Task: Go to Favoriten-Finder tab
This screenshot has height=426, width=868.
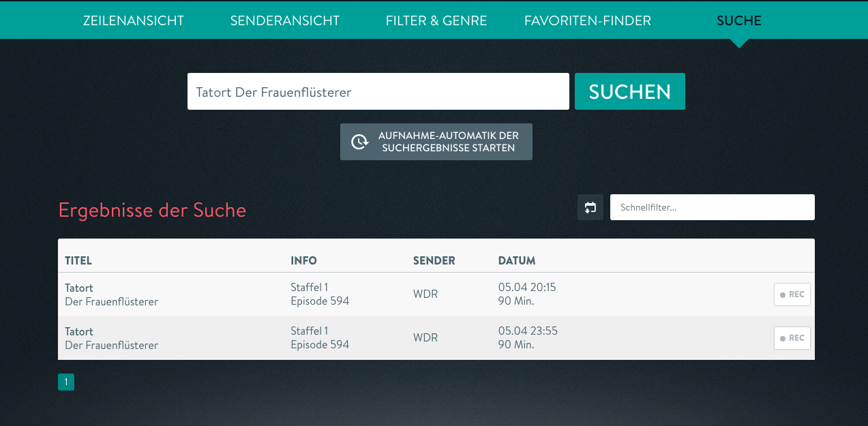Action: coord(588,20)
